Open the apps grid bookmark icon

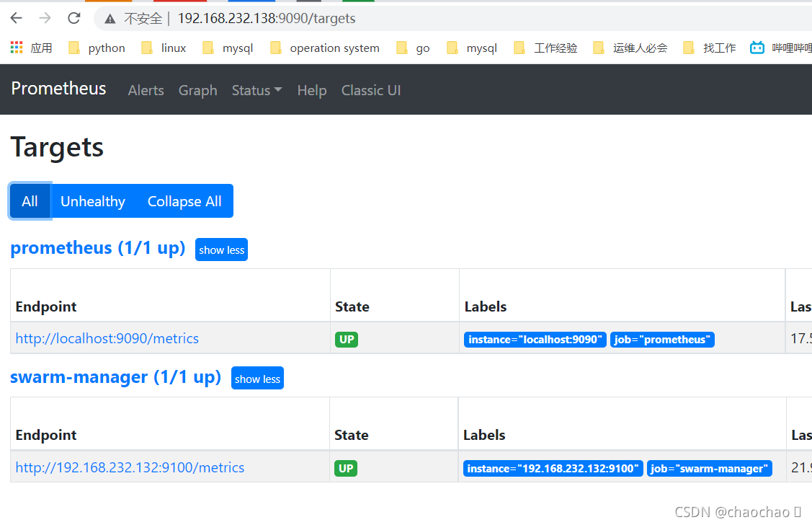[x=17, y=48]
